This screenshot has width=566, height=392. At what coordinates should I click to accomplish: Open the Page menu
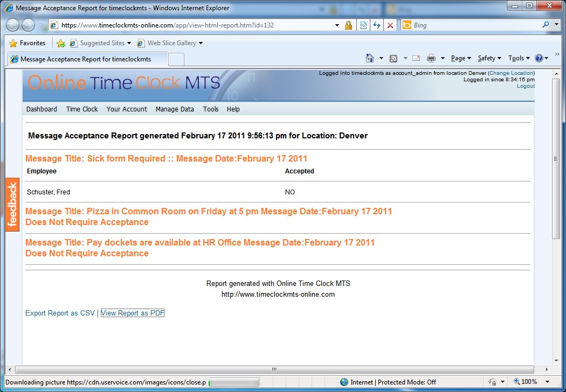point(461,58)
